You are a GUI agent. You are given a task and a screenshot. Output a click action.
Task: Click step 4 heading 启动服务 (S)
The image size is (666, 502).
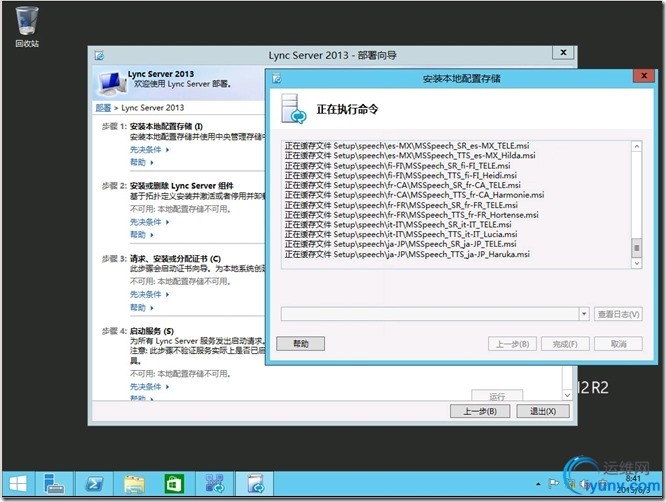tap(152, 331)
